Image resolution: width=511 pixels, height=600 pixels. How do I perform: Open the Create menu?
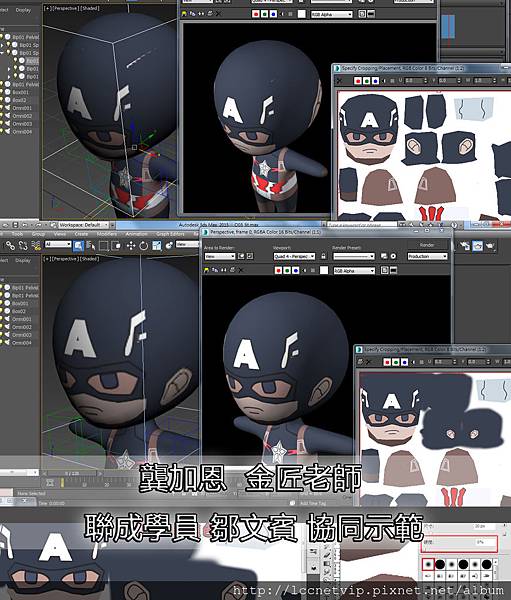click(81, 234)
